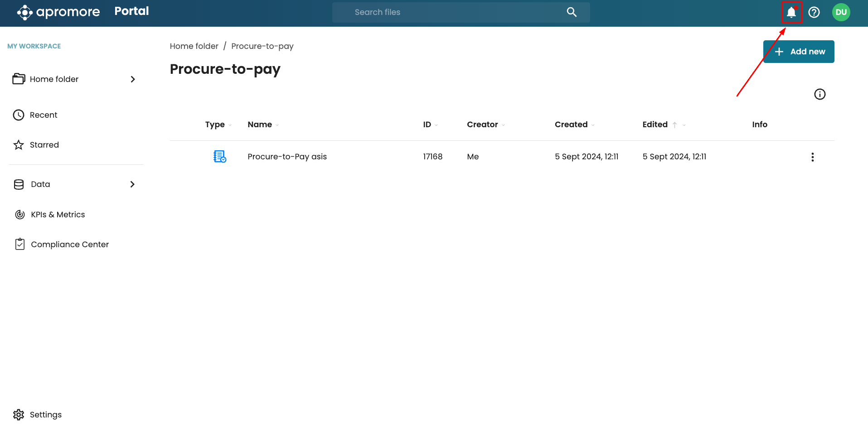Open the notifications bell icon

(x=791, y=12)
